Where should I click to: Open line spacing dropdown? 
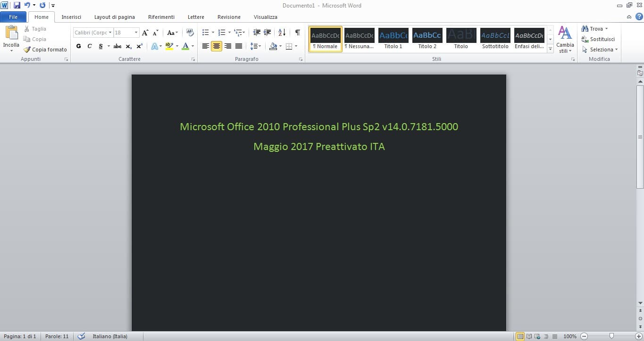coord(255,46)
